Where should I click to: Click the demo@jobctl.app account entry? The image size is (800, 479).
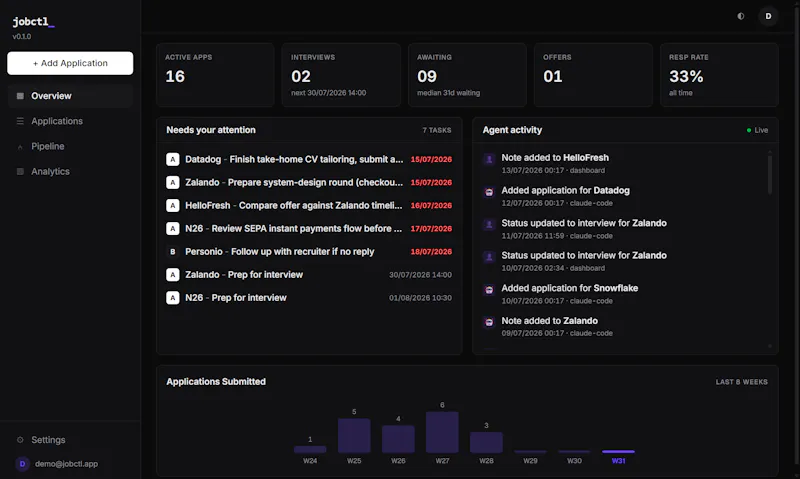coord(66,464)
